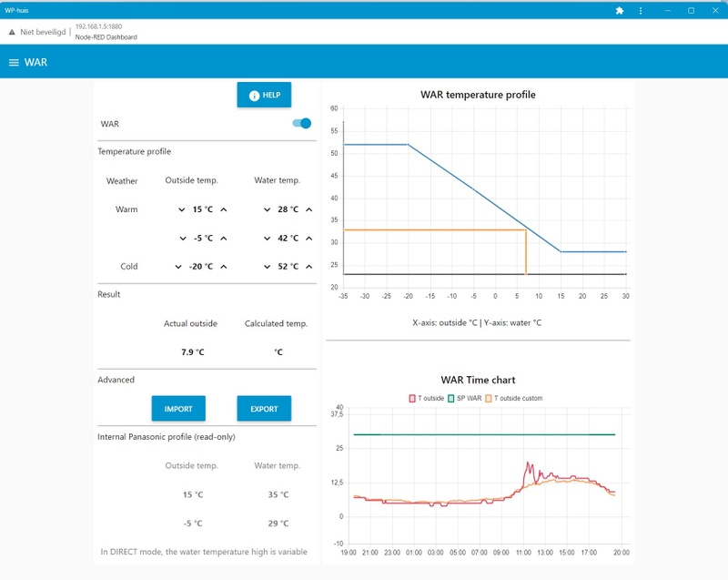Open the browser extensions puzzle icon
Image resolution: width=728 pixels, height=580 pixels.
tap(620, 10)
